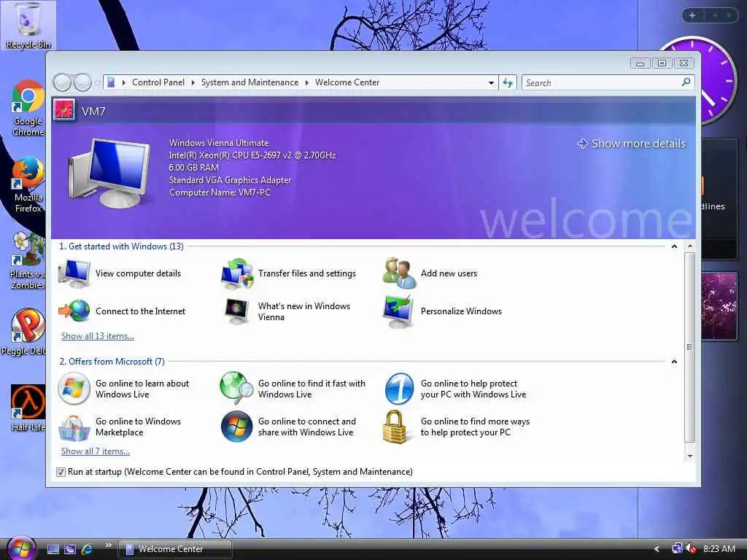Select the Add new users icon

[x=399, y=273]
